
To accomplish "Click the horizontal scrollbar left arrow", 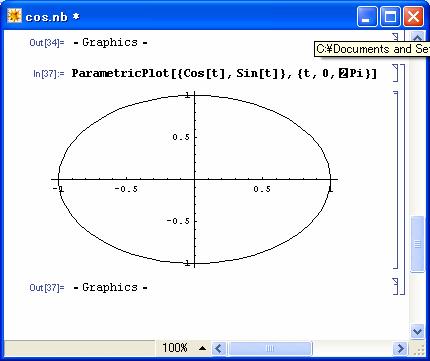I will point(218,349).
